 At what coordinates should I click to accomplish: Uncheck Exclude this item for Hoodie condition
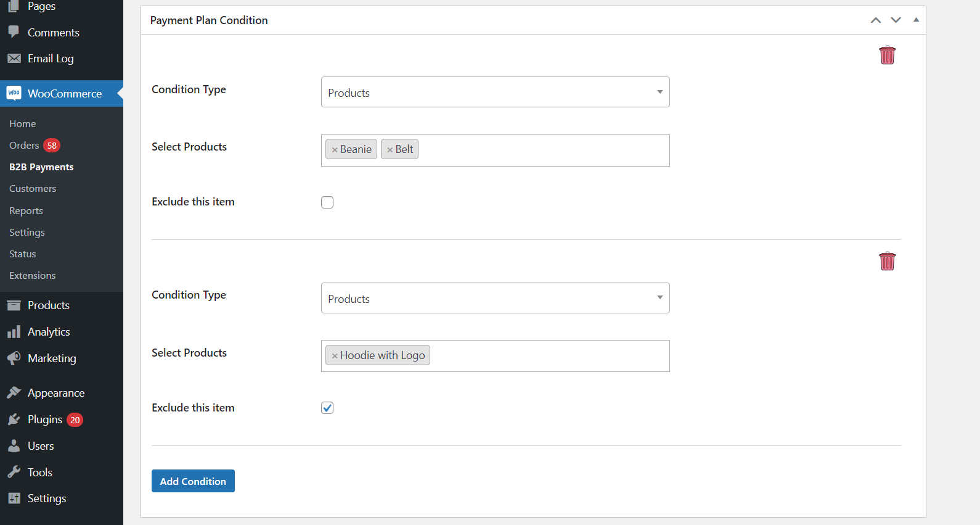[327, 408]
